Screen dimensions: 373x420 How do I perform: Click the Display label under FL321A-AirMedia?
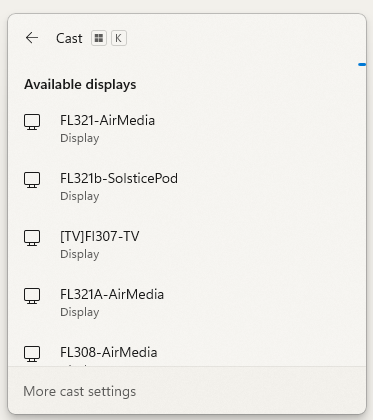click(x=80, y=312)
